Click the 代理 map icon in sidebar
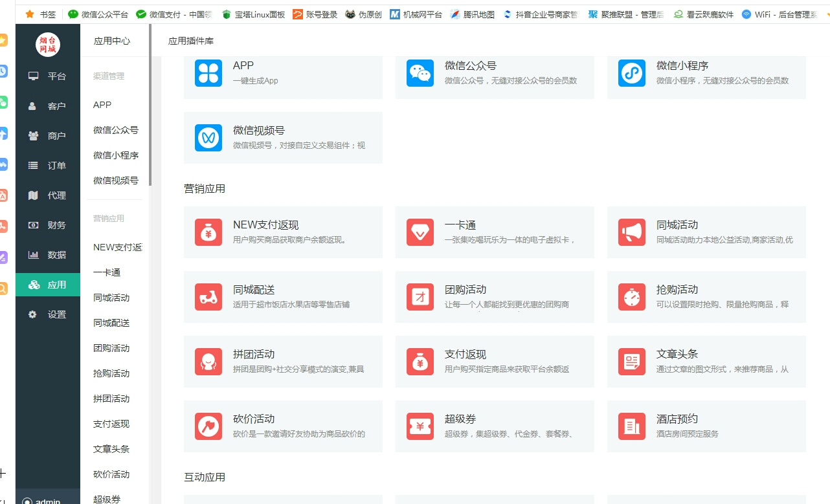 point(34,195)
